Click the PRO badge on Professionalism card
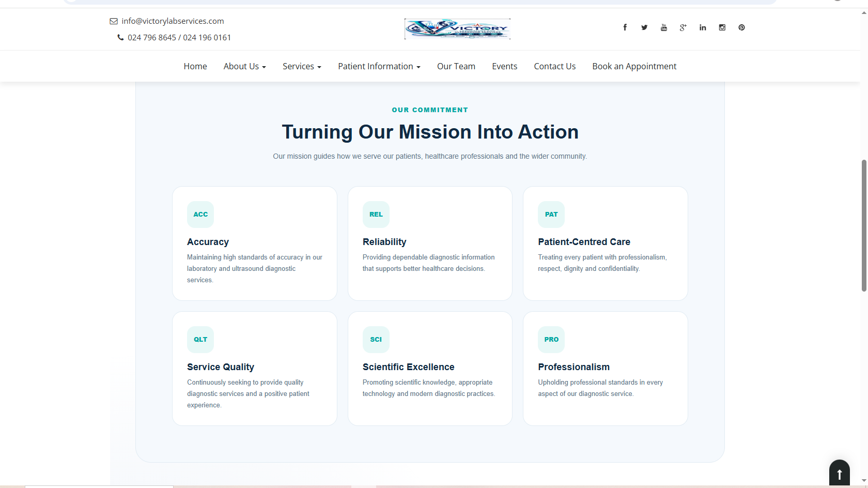Screen dimensions: 868x488 (551, 340)
